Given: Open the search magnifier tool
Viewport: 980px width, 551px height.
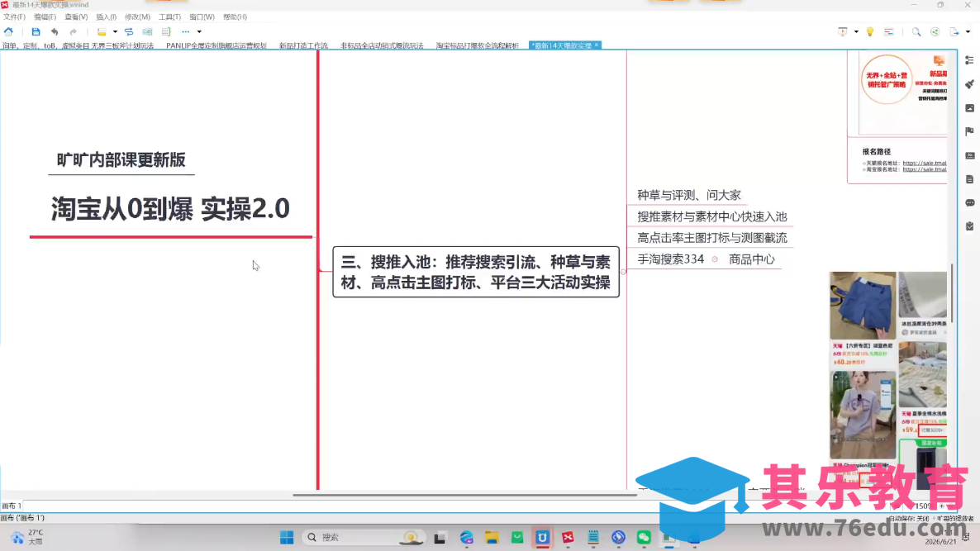Looking at the screenshot, I should click(916, 31).
